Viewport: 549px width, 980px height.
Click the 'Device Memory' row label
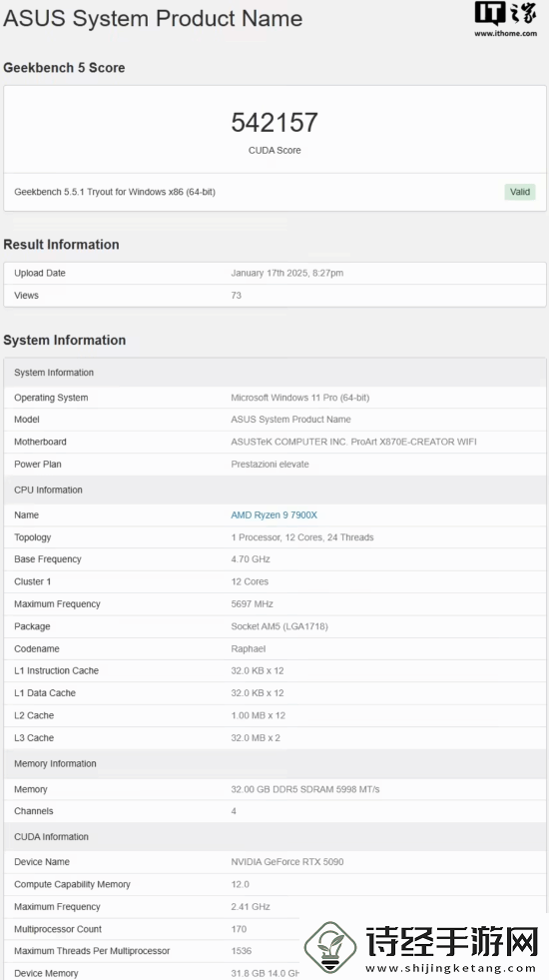(46, 974)
